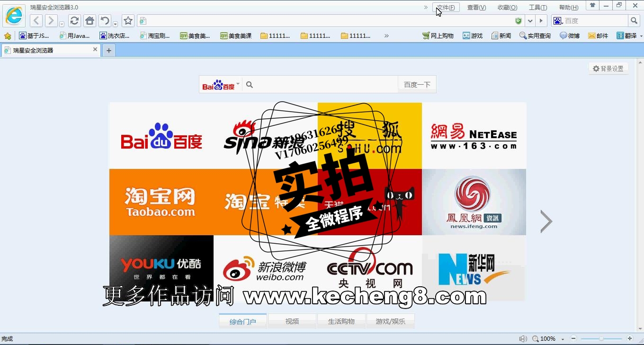Click the 百度一下 search button
This screenshot has width=644, height=345.
coord(417,85)
